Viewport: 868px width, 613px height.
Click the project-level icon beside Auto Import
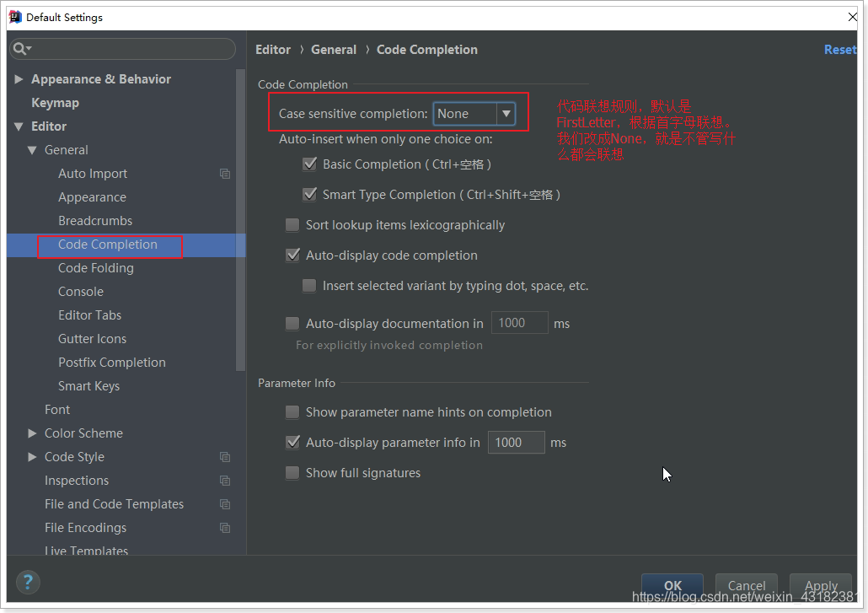[225, 174]
